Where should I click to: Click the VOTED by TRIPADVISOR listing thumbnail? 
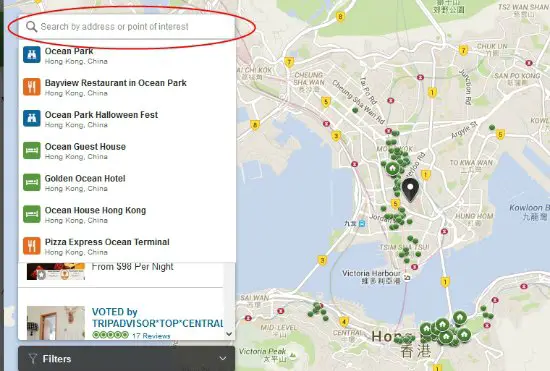click(x=56, y=323)
